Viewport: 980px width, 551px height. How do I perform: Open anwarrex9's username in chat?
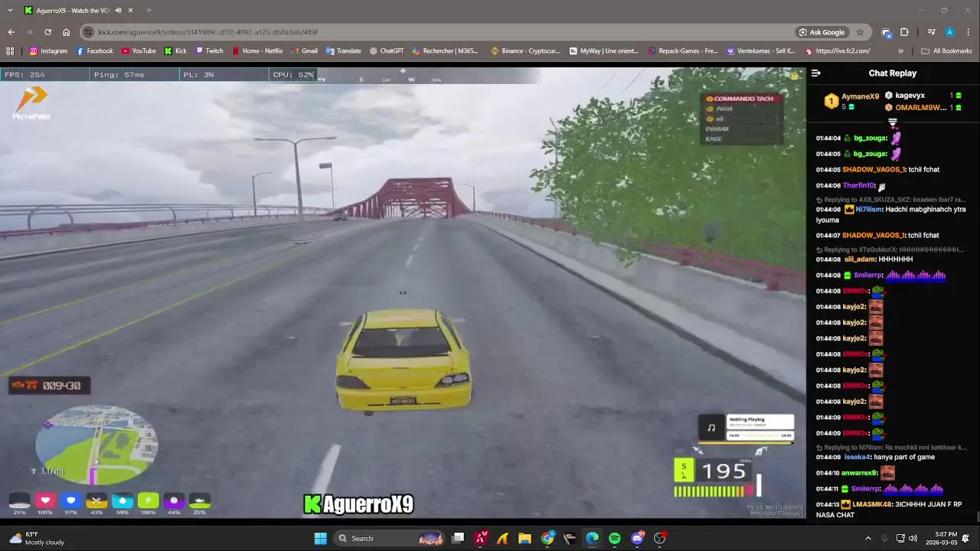860,473
